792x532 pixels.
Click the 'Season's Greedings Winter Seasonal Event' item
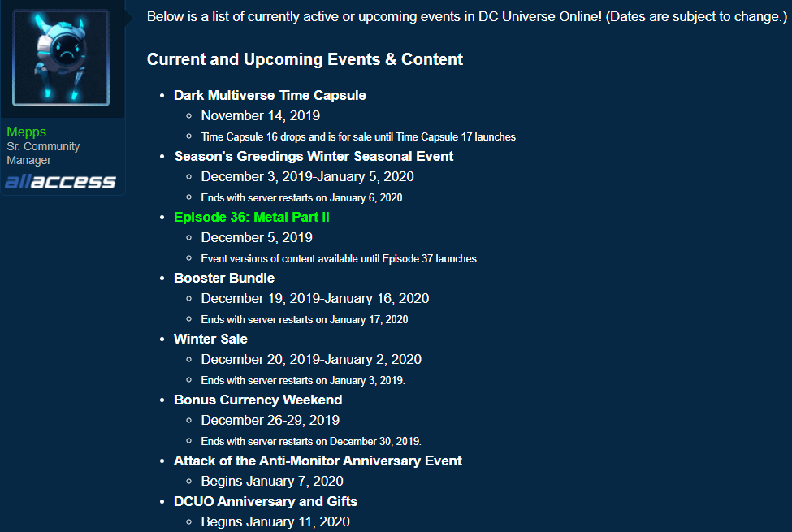314,156
